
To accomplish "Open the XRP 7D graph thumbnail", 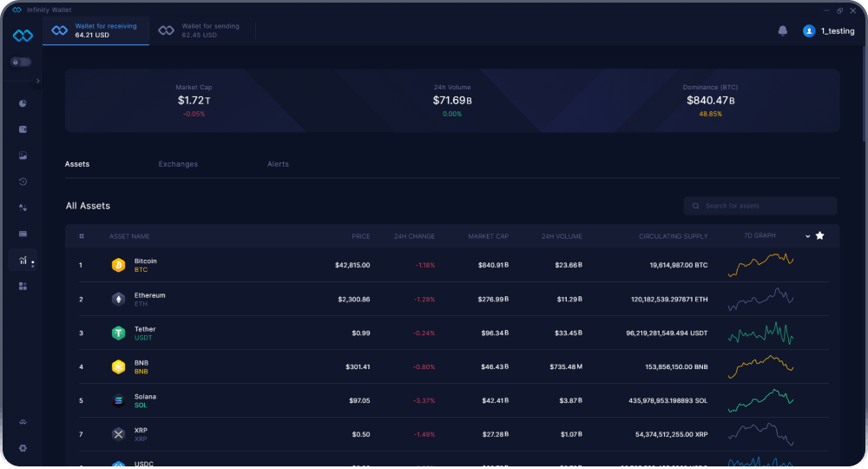I will tap(760, 434).
